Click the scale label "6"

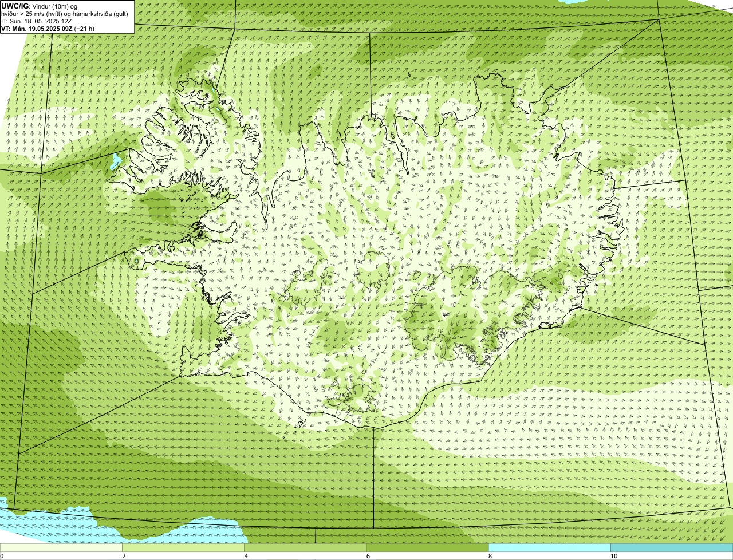pos(368,556)
